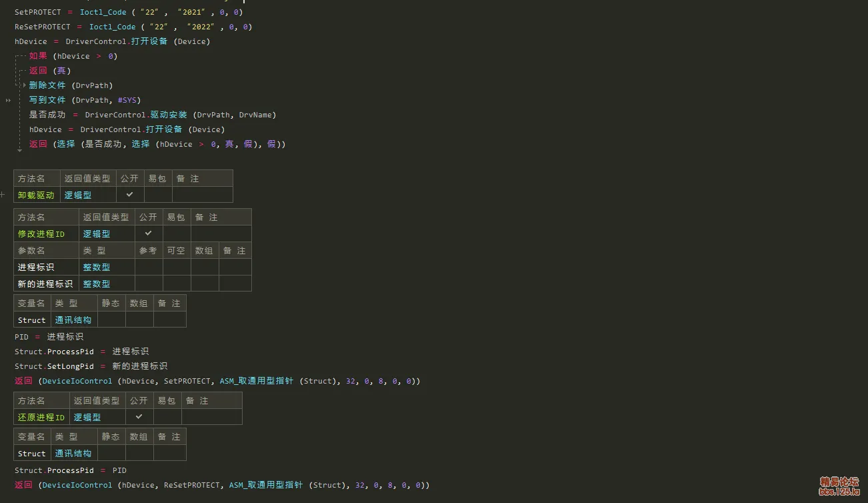Select the 还原进程ID method name cell
This screenshot has width=868, height=503.
41,418
